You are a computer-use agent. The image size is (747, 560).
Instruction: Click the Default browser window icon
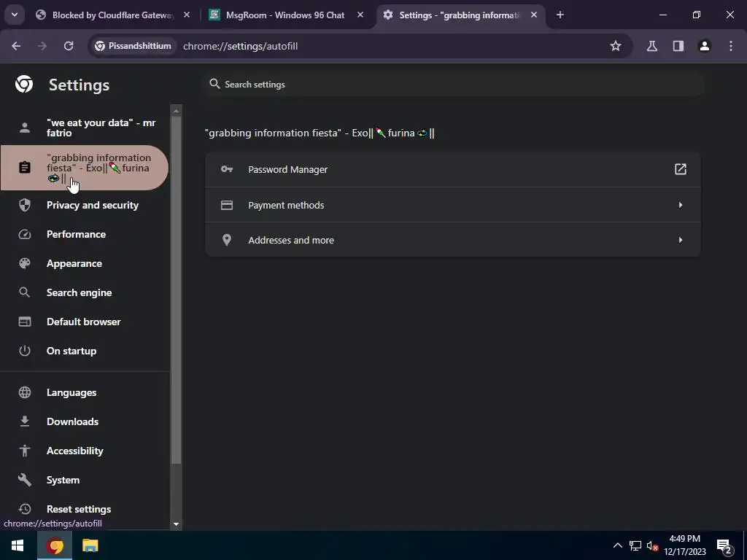pos(25,322)
